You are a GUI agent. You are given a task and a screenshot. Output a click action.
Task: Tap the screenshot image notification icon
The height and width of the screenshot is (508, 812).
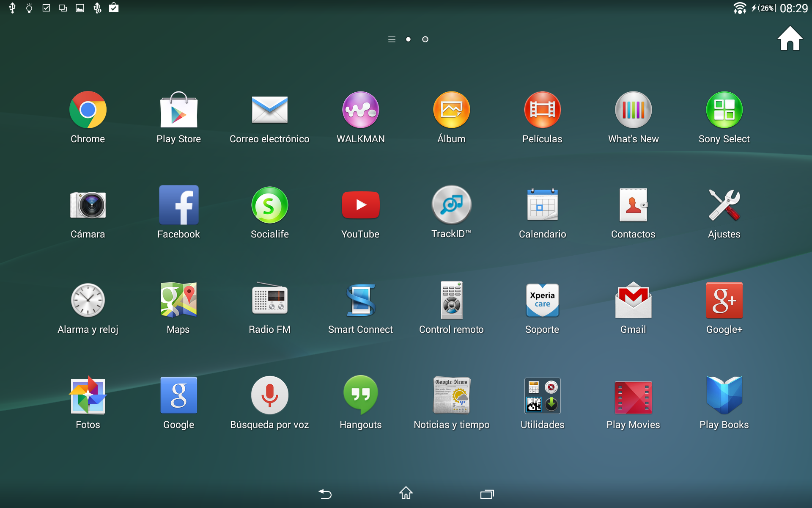point(80,8)
